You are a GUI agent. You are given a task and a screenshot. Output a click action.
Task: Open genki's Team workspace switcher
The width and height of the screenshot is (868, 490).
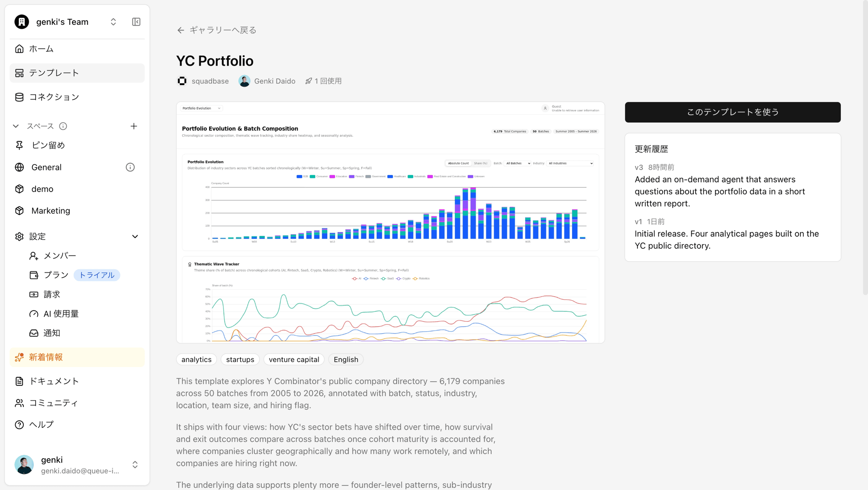pos(113,22)
